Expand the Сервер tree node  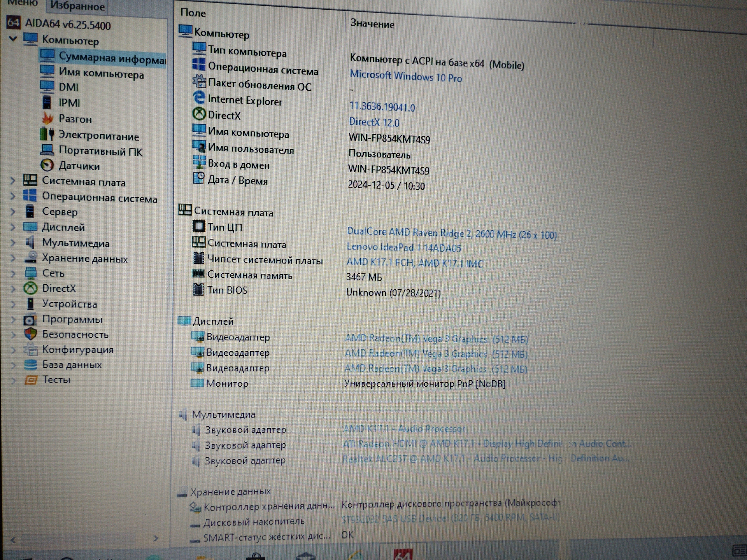[x=13, y=212]
